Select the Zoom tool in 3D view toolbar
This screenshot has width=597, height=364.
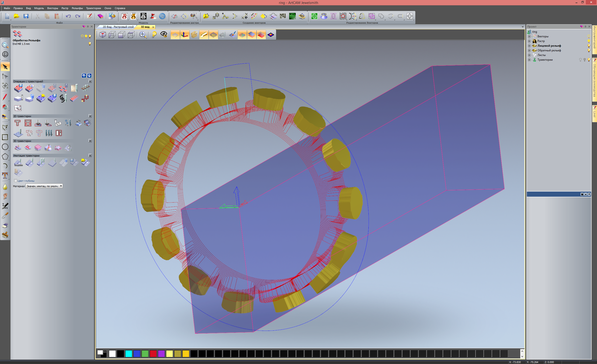coord(142,35)
